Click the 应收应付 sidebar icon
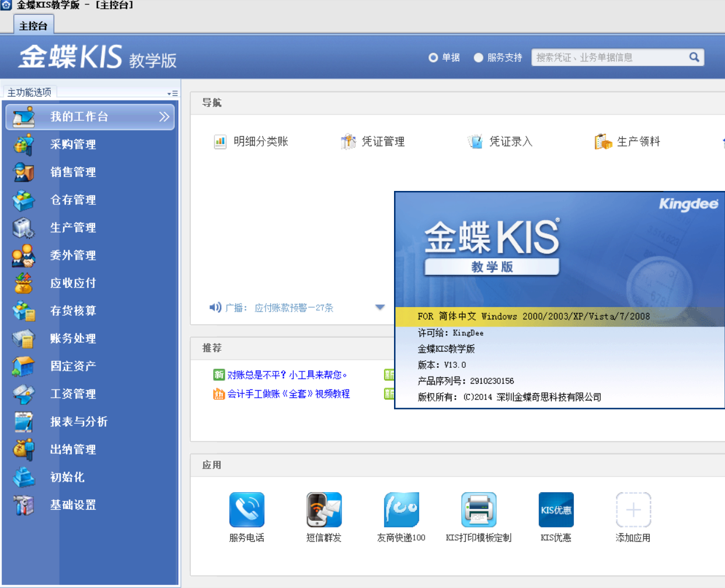Viewport: 725px width, 588px height. [24, 283]
